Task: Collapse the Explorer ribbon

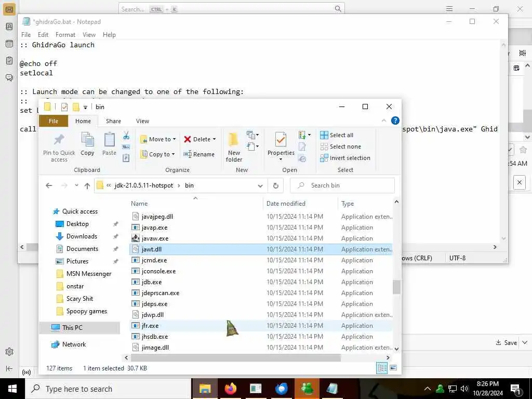Action: pos(384,121)
